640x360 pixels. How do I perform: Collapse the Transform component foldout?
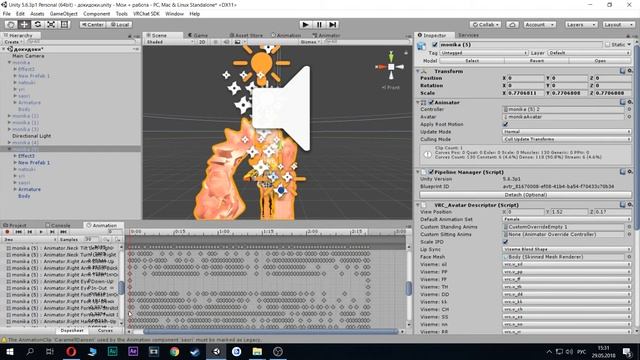(418, 71)
